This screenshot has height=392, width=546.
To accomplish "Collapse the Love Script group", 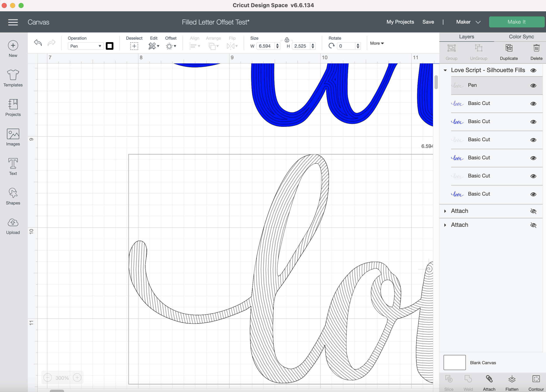I will (445, 70).
